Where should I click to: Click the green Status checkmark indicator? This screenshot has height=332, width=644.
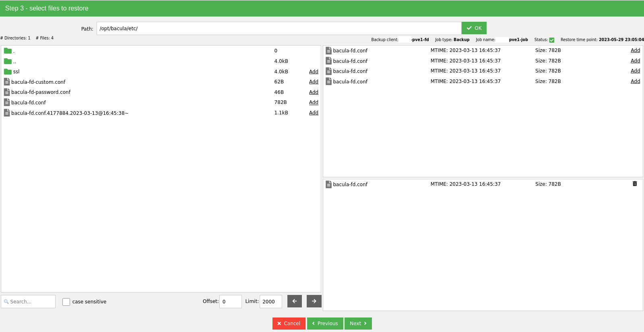[x=552, y=40]
